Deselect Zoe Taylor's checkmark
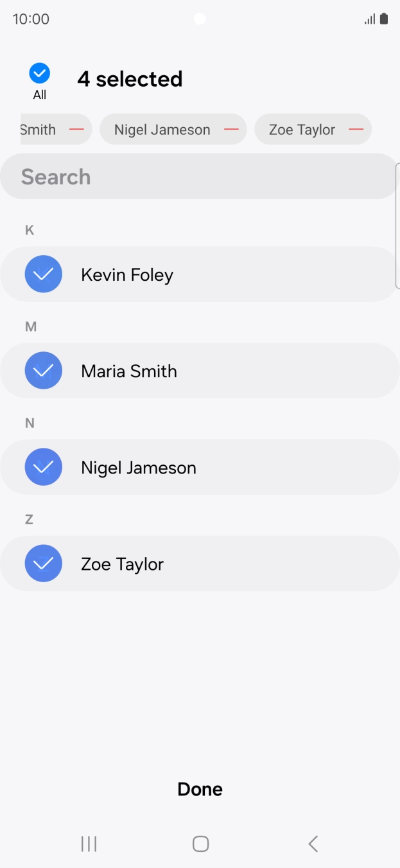 (44, 563)
